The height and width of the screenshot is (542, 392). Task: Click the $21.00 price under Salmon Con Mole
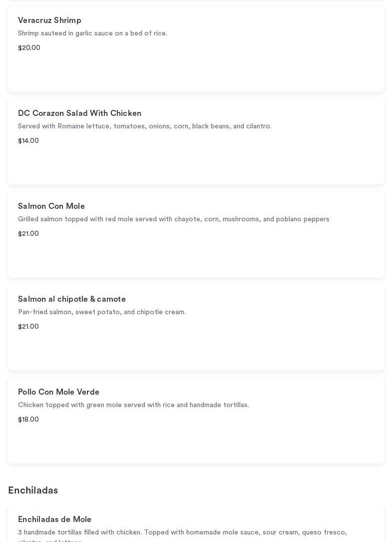click(x=28, y=234)
